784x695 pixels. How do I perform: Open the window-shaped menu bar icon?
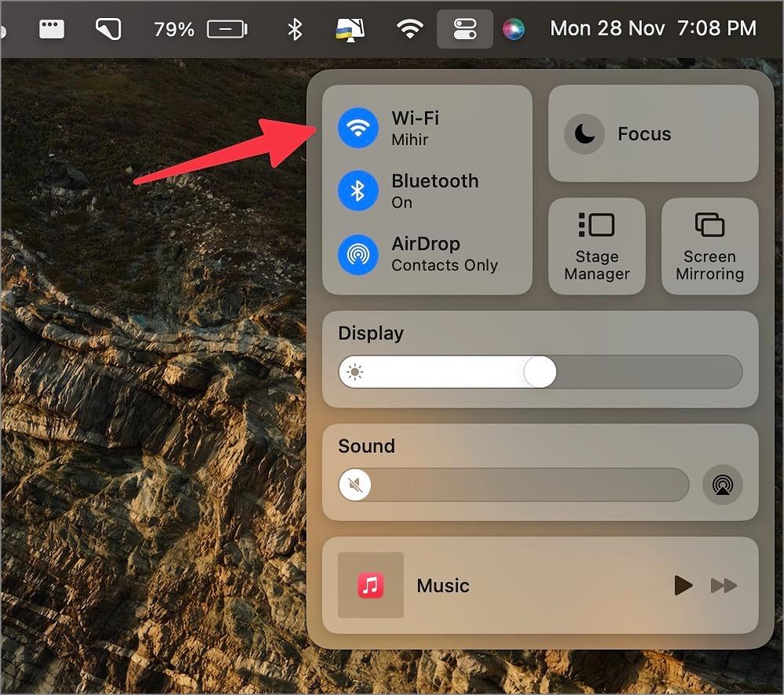[x=52, y=29]
